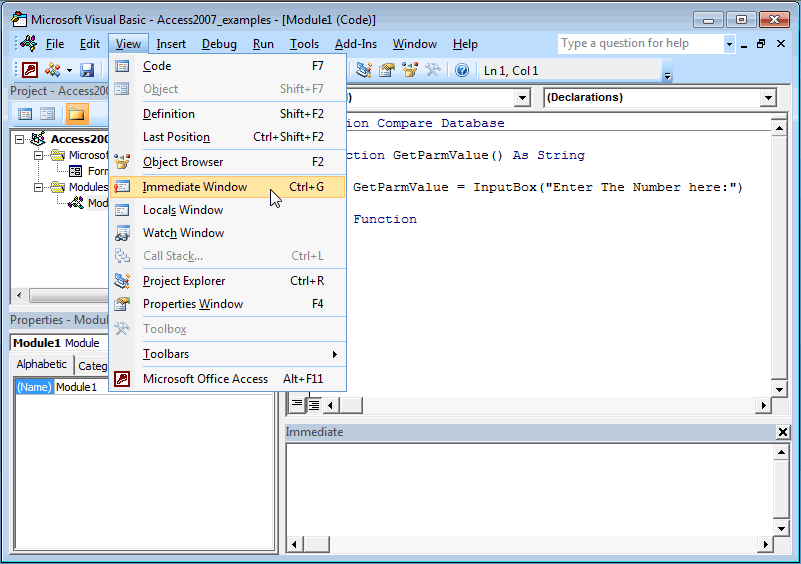Click the Immediate pane scroll up arrow

click(781, 452)
